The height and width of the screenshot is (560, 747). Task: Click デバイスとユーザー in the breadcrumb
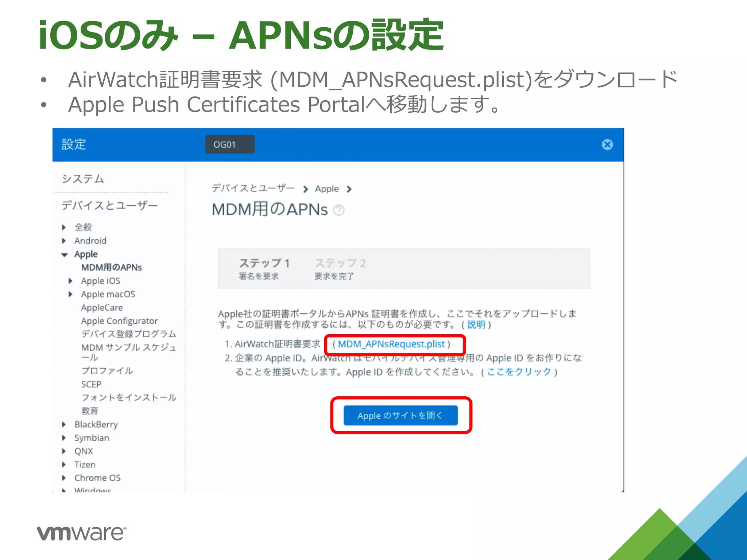[x=253, y=188]
